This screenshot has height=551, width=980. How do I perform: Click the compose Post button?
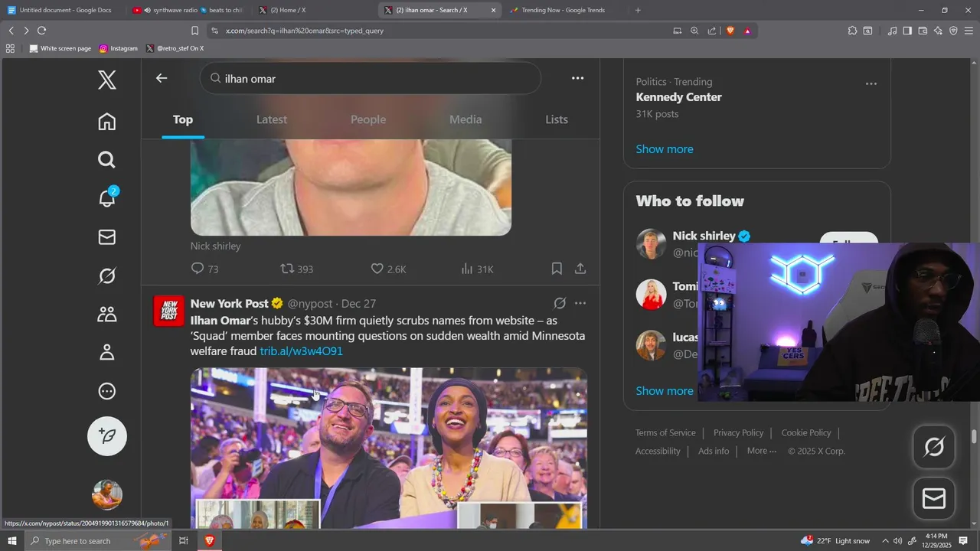[107, 436]
